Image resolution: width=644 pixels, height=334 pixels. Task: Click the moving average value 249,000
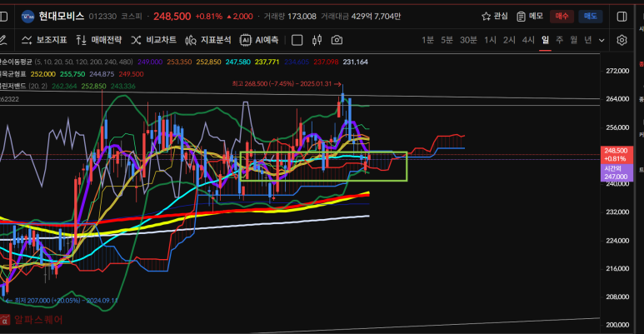(x=150, y=62)
